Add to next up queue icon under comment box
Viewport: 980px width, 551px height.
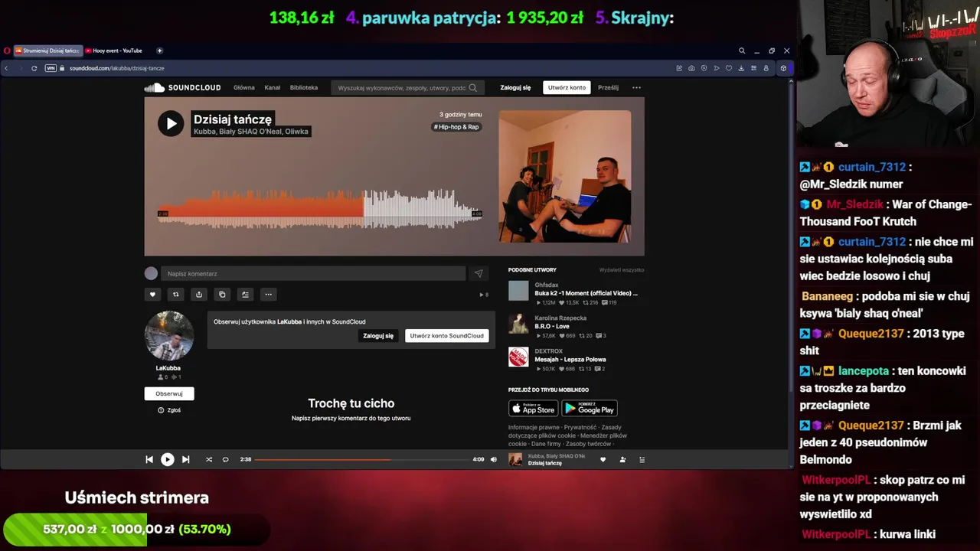click(x=245, y=294)
